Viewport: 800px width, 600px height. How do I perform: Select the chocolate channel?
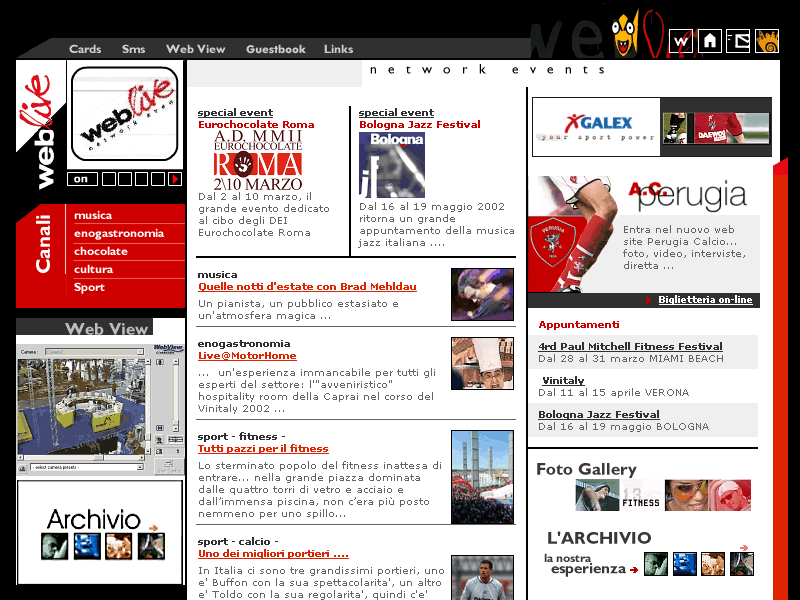coord(101,252)
